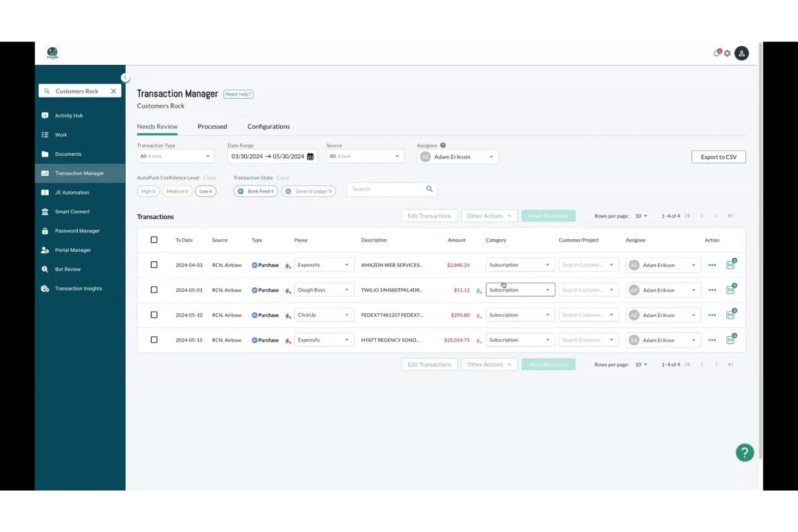This screenshot has height=532, width=798.
Task: Open the Configurations tab
Action: pyautogui.click(x=269, y=126)
